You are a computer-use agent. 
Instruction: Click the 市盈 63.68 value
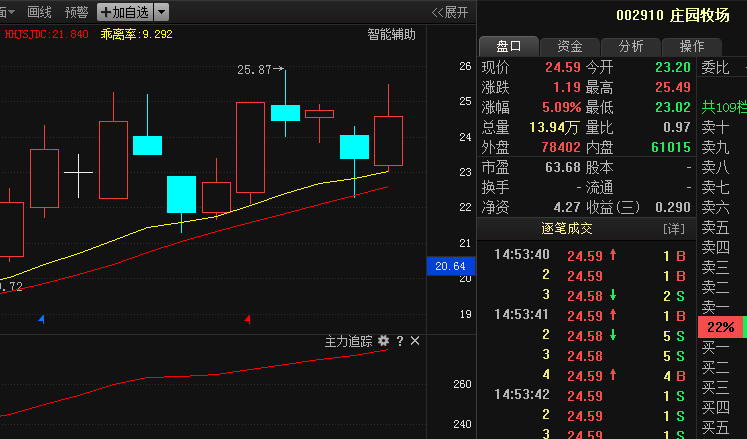pos(563,167)
